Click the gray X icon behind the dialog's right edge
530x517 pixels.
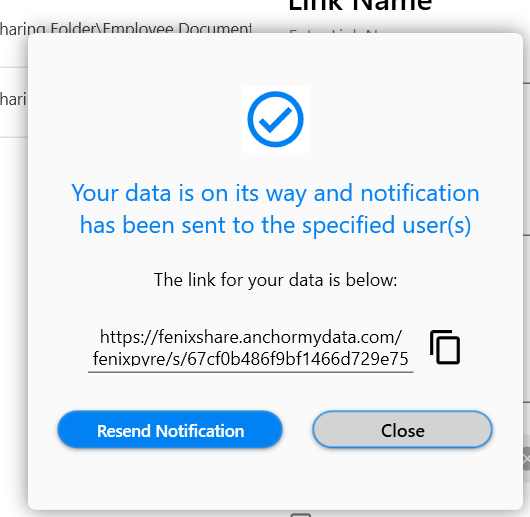tap(526, 459)
